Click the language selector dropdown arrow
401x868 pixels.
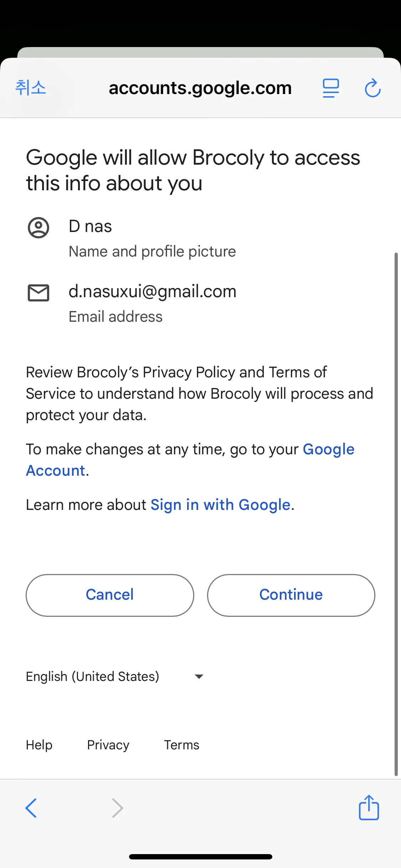tap(199, 676)
